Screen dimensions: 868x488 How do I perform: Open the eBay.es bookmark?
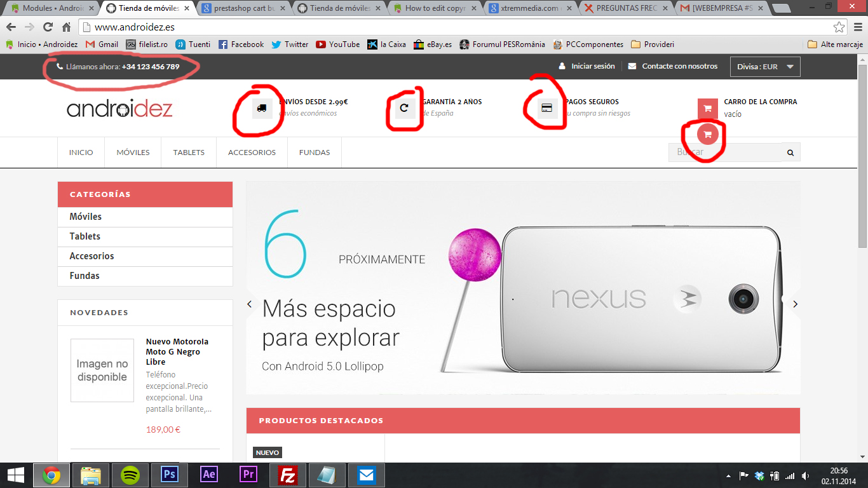433,44
